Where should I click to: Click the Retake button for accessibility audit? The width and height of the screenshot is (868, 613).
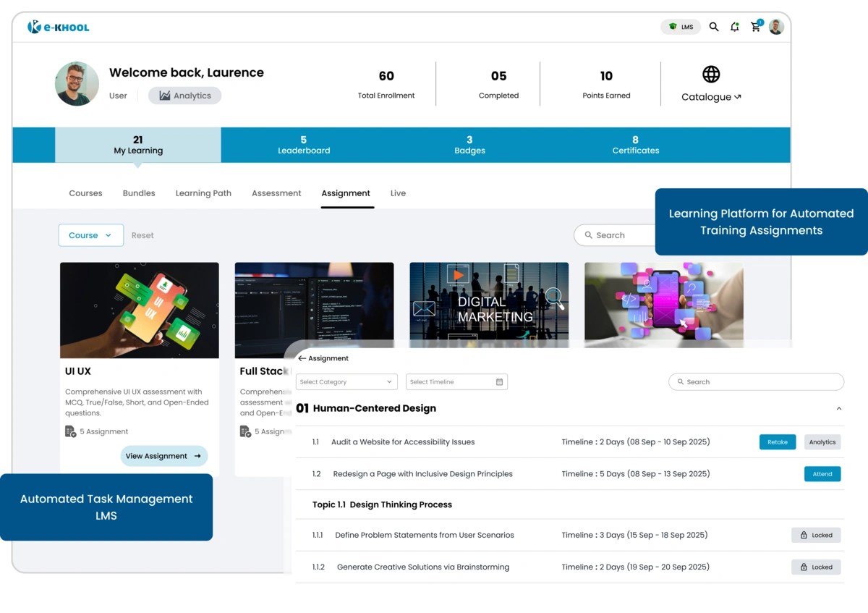[x=777, y=441]
